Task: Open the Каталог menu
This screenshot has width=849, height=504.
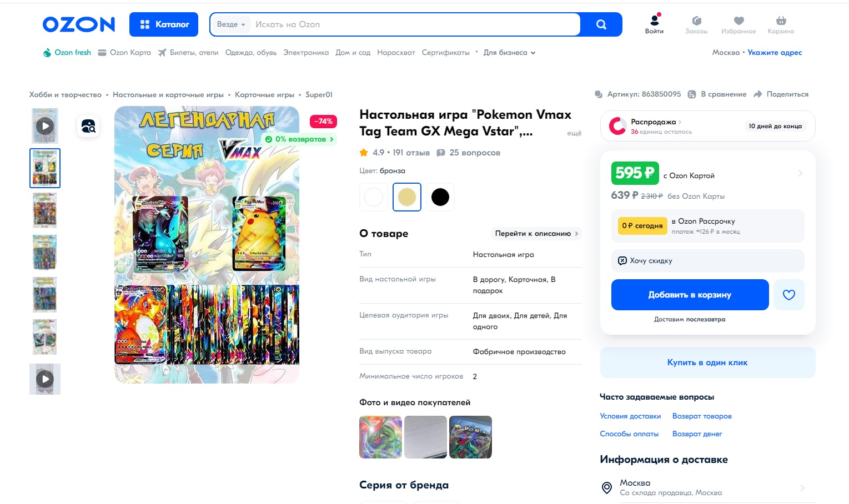Action: click(164, 24)
